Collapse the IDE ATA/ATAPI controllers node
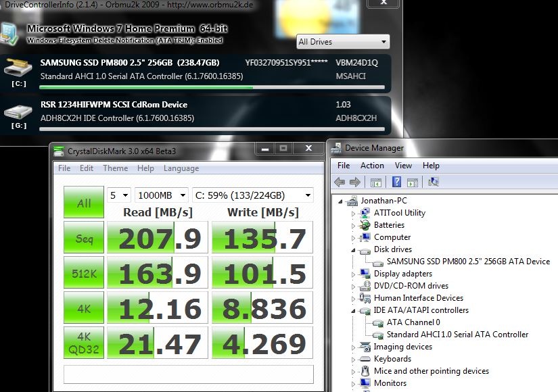Image resolution: width=558 pixels, height=392 pixels. [x=353, y=311]
